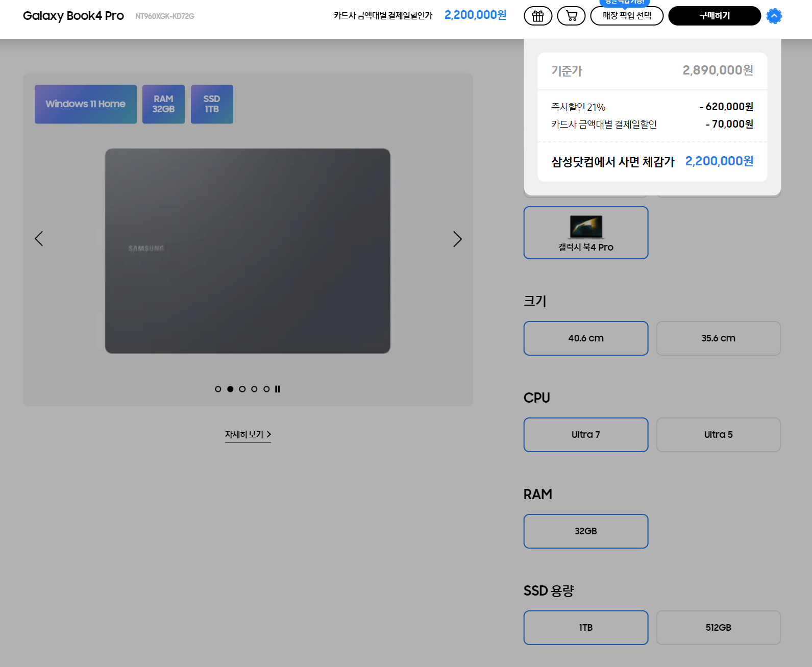Click model number NT960XGK-KD72G
Image resolution: width=812 pixels, height=667 pixels.
pos(164,16)
